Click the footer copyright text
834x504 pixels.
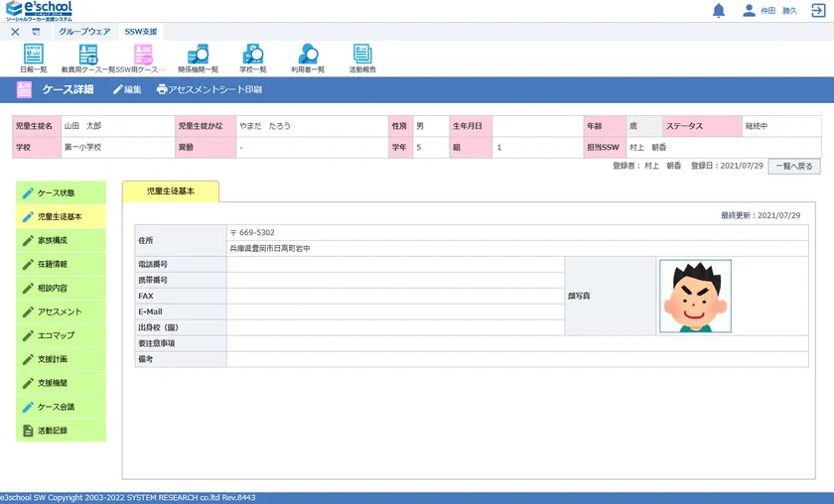[x=128, y=498]
